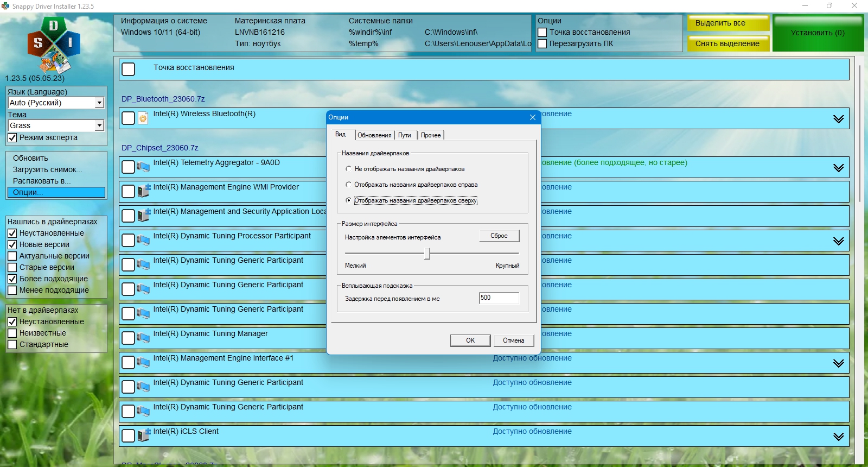The height and width of the screenshot is (467, 868).
Task: Click the Сброс button
Action: coord(499,236)
